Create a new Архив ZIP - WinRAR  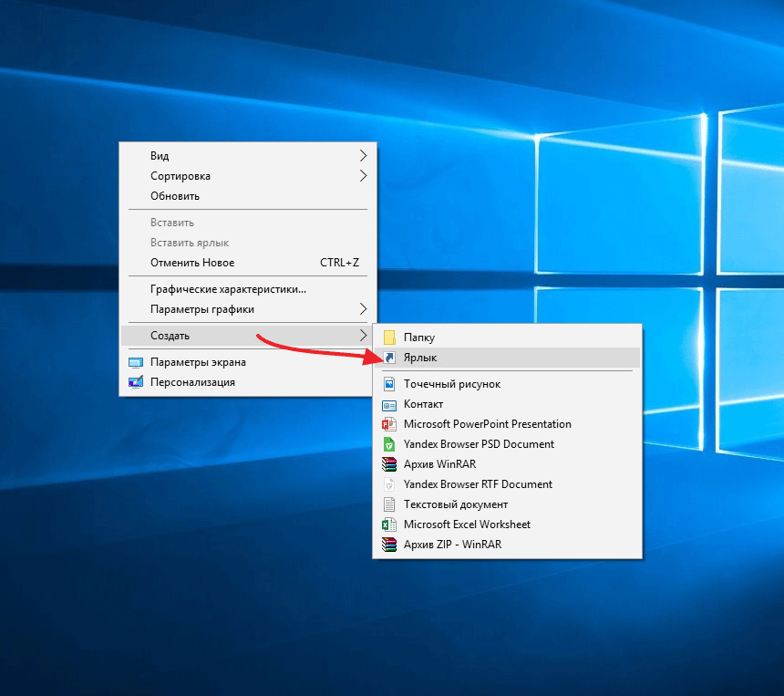(x=507, y=544)
